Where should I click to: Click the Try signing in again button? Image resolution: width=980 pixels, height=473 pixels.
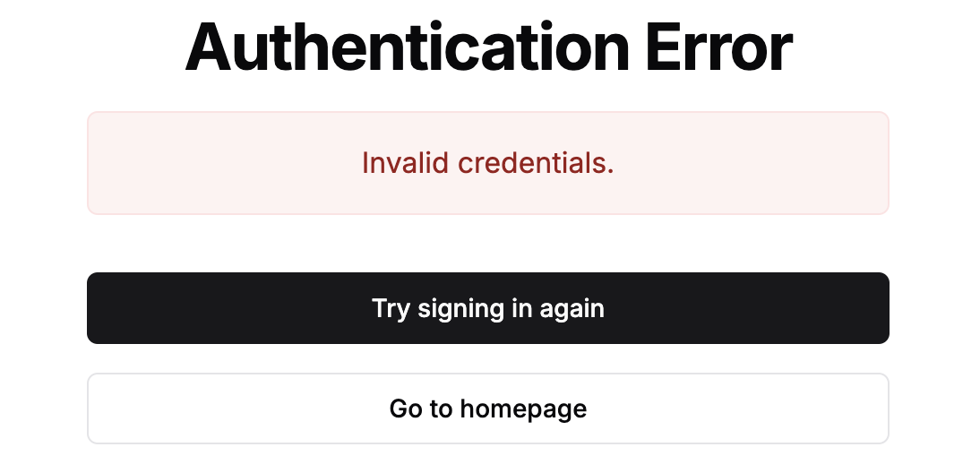click(488, 308)
